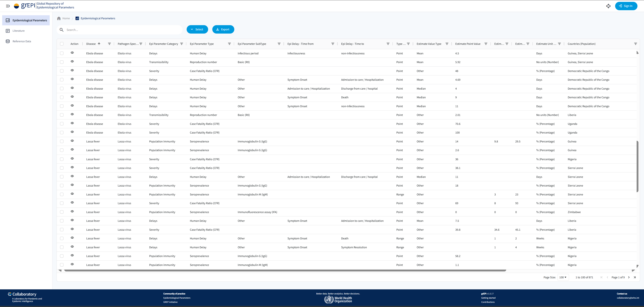644x307 pixels.
Task: Open the filter icon on Epi Parameter Type
Action: click(x=229, y=44)
